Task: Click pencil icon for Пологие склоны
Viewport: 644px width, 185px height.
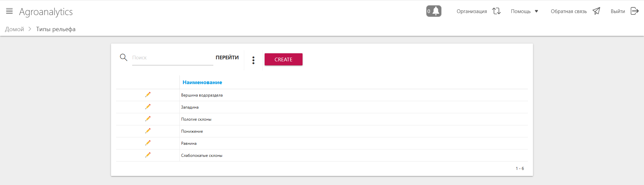Action: coord(148,119)
